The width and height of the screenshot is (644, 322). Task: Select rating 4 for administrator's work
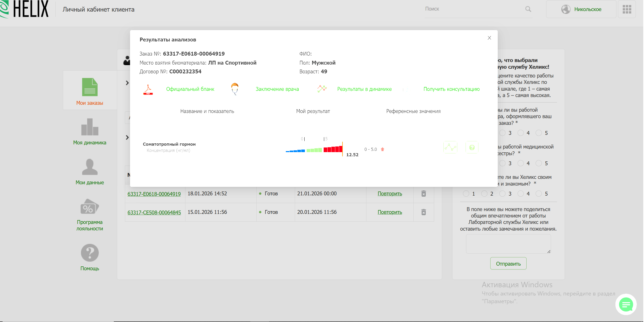coord(520,133)
